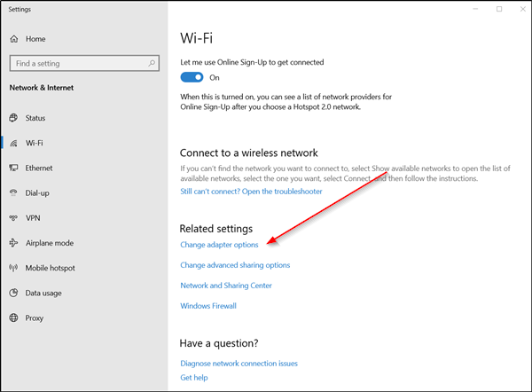This screenshot has height=392, width=532.
Task: Click the Data usage icon
Action: pos(14,293)
